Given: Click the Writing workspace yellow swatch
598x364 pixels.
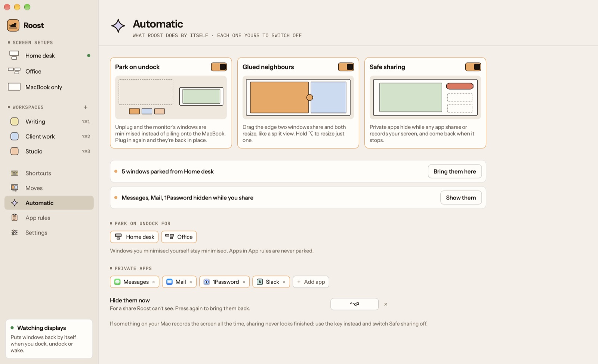Looking at the screenshot, I should [x=15, y=121].
